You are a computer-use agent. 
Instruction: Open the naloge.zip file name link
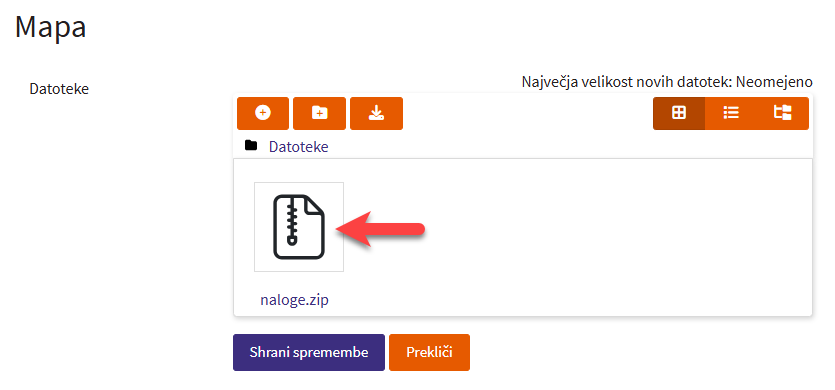point(294,299)
